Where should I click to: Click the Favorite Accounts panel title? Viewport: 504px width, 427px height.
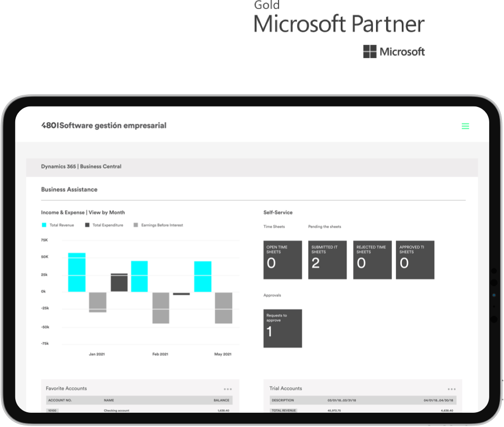click(x=66, y=389)
